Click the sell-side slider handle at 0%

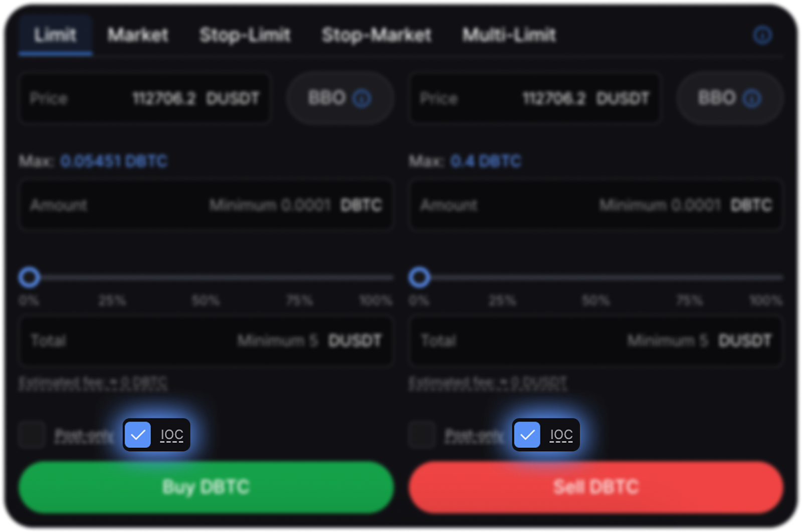click(x=419, y=277)
